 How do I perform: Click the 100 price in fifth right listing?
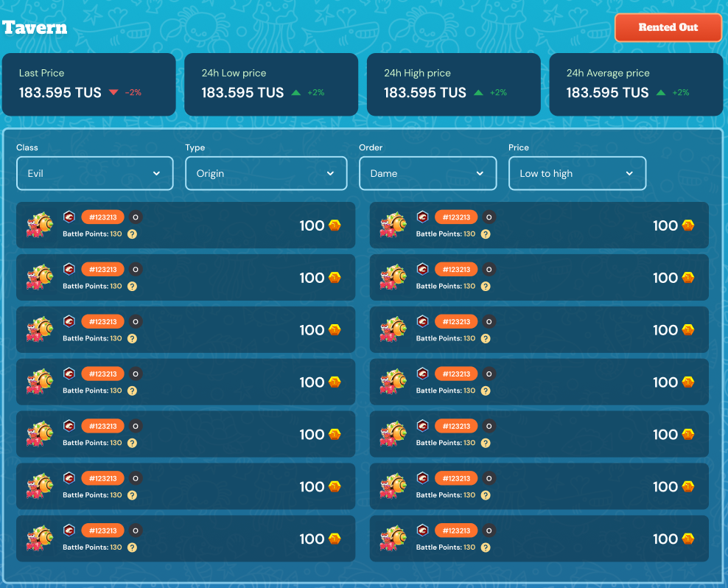(x=665, y=434)
